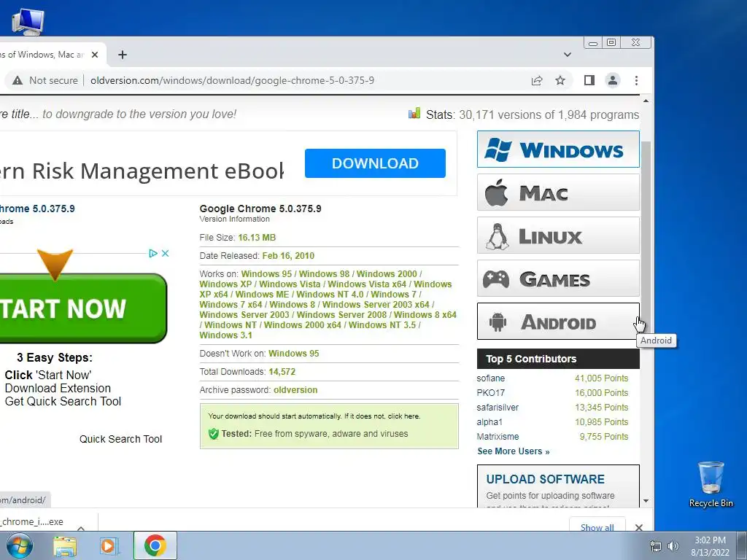Click the Top 5 Contributors header
The height and width of the screenshot is (560, 747).
click(x=558, y=359)
